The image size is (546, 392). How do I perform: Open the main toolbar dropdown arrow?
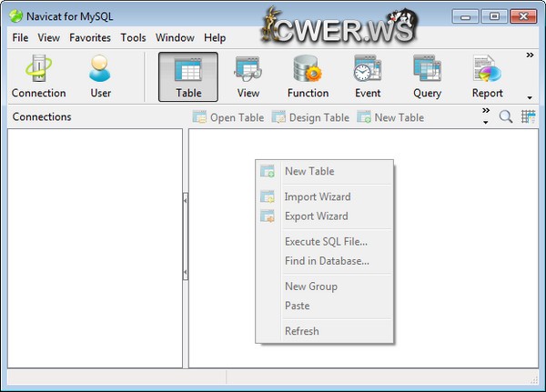click(530, 97)
